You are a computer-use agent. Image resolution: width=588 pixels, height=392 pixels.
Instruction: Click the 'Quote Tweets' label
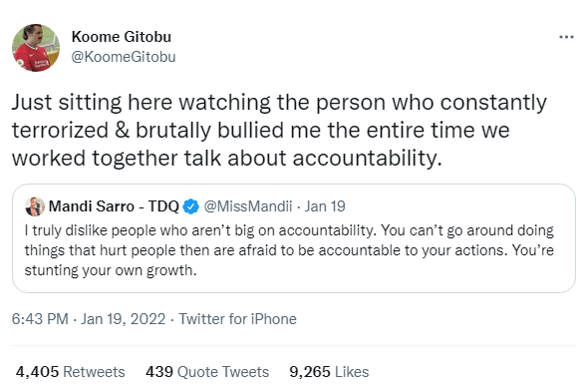point(223,372)
